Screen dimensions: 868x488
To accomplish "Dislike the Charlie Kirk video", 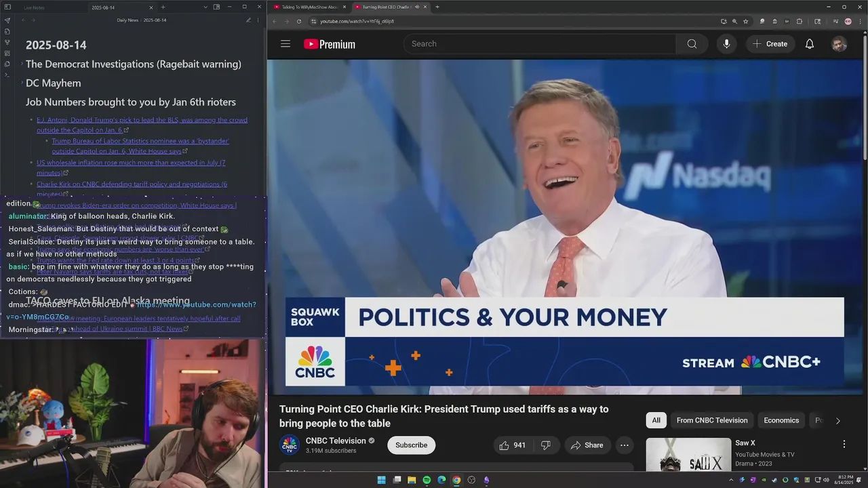I will tap(545, 445).
